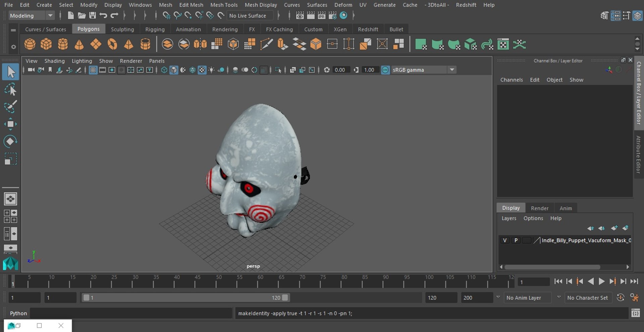The height and width of the screenshot is (332, 644).
Task: Open the sRGB gamma view transform dropdown
Action: click(x=424, y=70)
